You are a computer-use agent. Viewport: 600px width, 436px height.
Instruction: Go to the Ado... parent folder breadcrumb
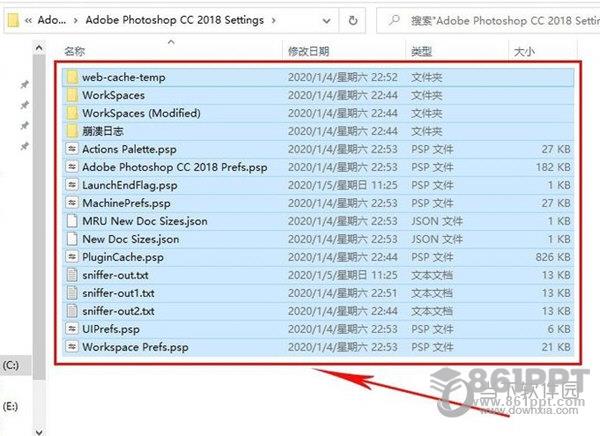52,20
